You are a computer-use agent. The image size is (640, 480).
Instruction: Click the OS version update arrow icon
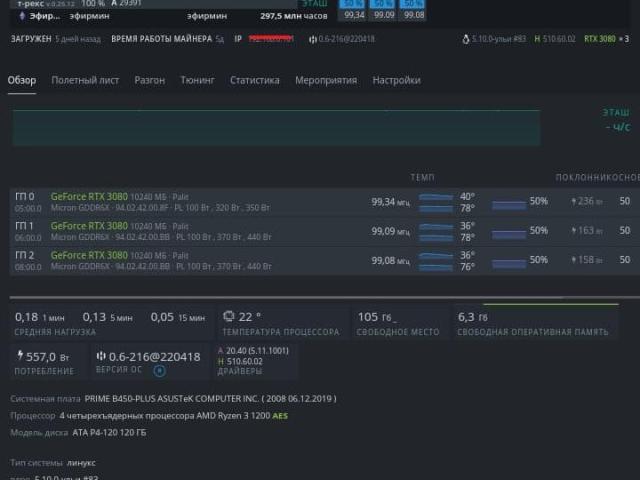coord(159,371)
